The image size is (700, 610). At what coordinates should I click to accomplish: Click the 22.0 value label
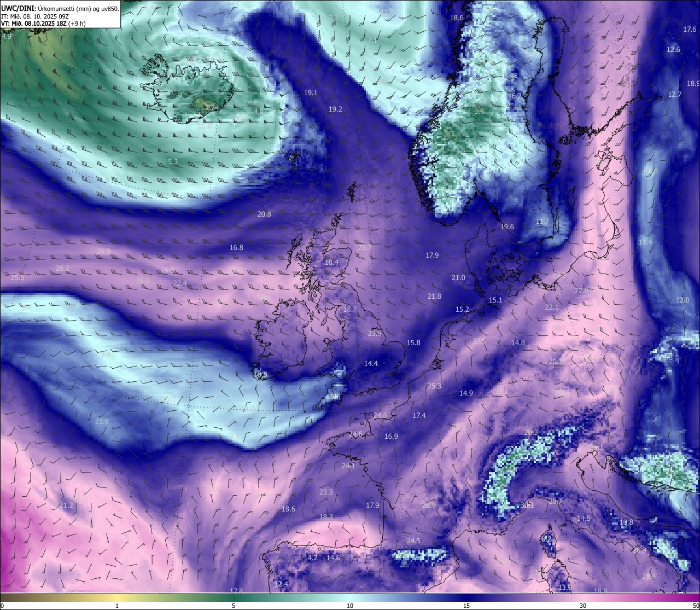581,291
